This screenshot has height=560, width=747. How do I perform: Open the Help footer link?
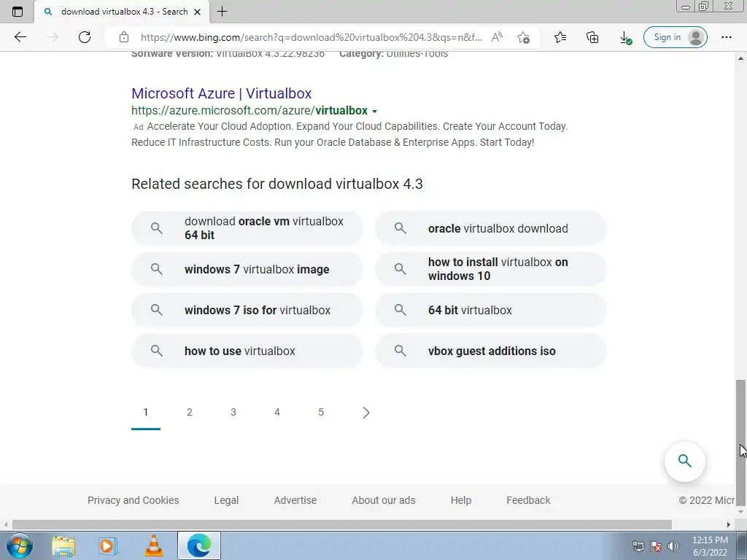point(461,500)
